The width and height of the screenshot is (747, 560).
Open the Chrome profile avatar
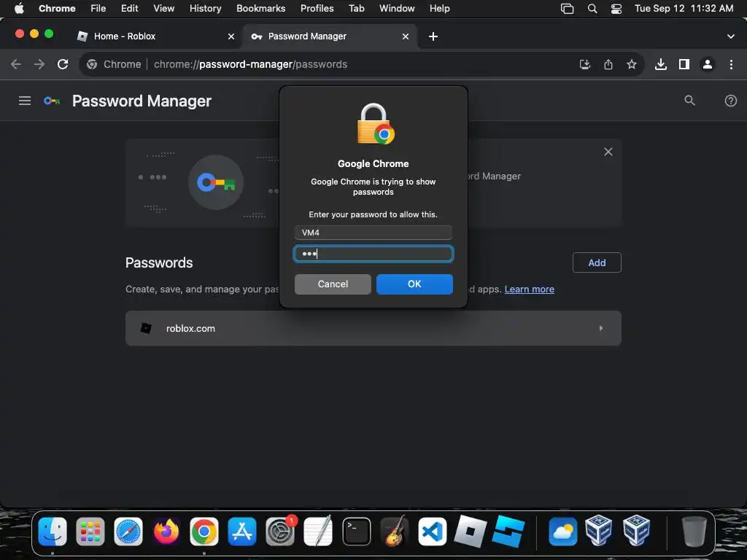[x=708, y=64]
